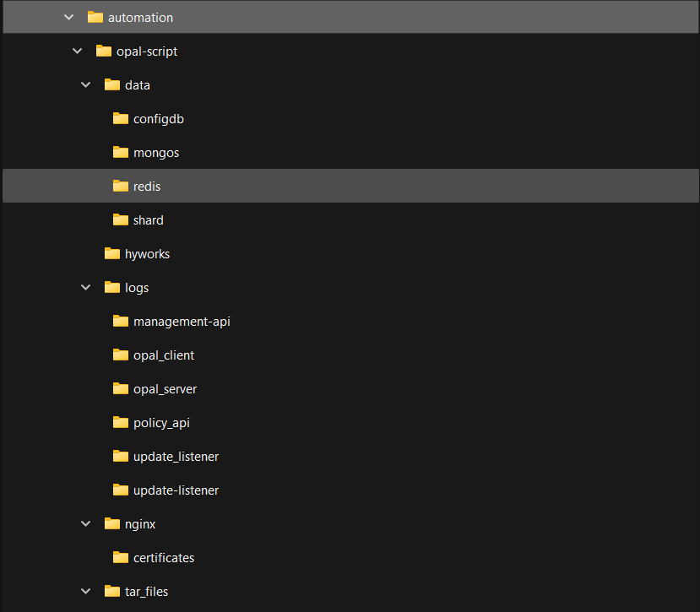Select the nginx folder name
The image size is (700, 612).
(140, 524)
